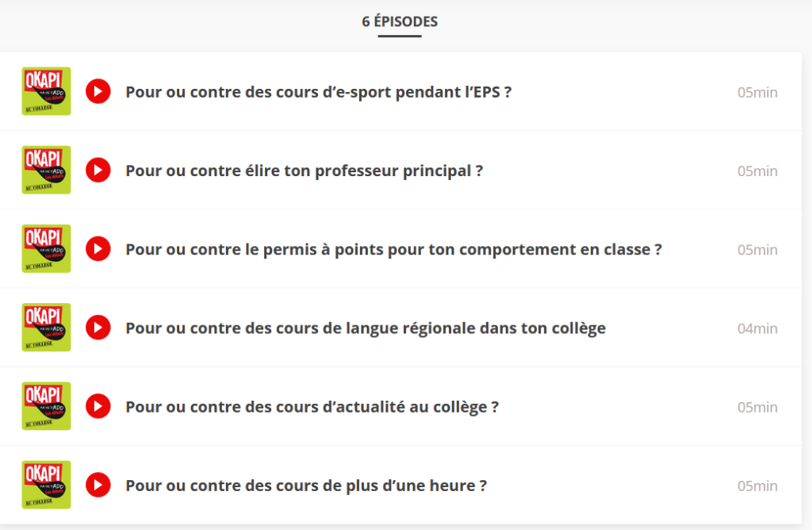Open the "6 ÉPISODES" tab
This screenshot has height=530, width=812.
400,22
